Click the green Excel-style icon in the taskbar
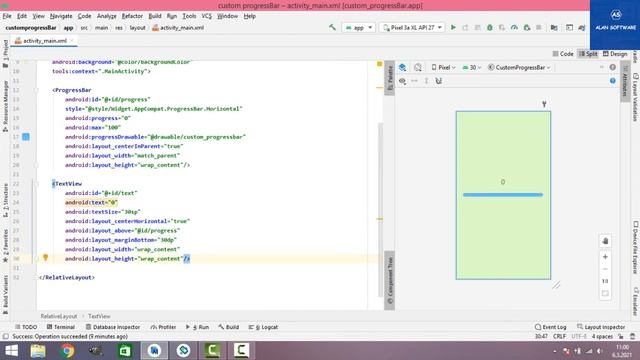Viewport: 640px width, 360px height. 125,351
